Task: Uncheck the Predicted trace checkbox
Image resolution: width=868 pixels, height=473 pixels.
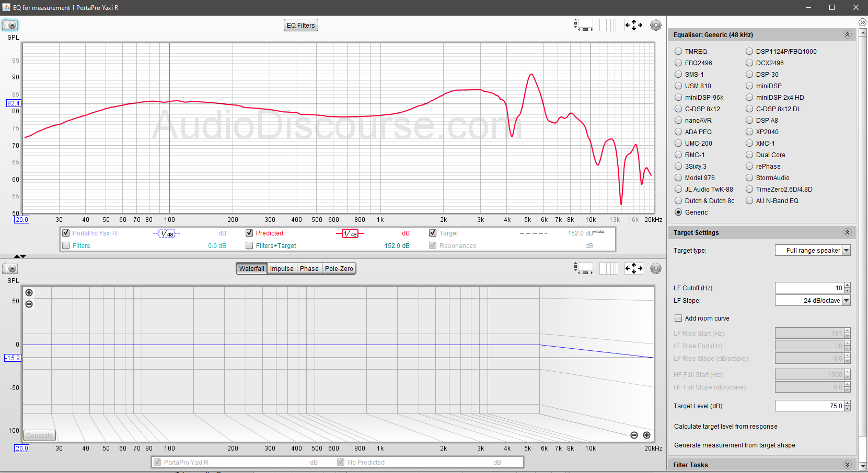Action: coord(249,233)
